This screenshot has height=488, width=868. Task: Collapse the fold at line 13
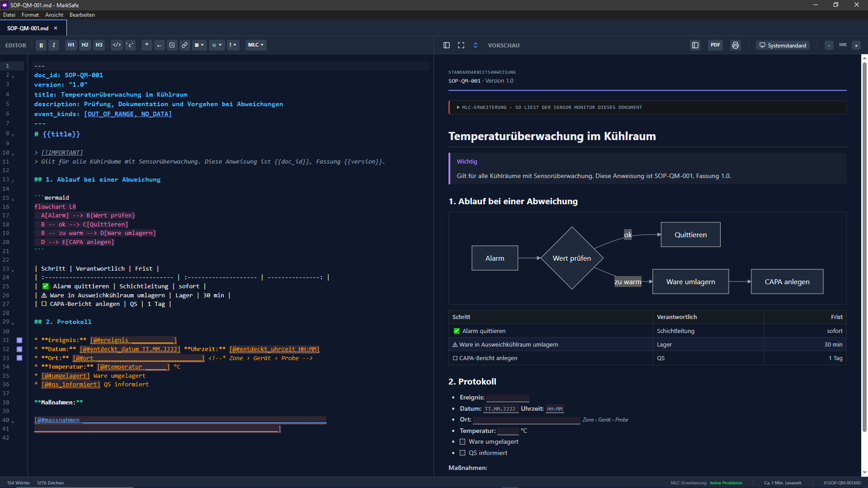pos(13,180)
